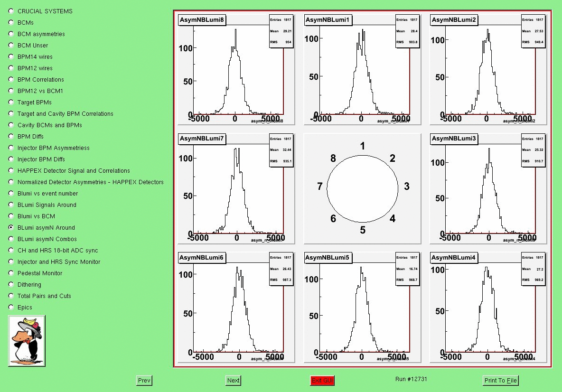Click the AsymNBLumi2 title box

454,20
